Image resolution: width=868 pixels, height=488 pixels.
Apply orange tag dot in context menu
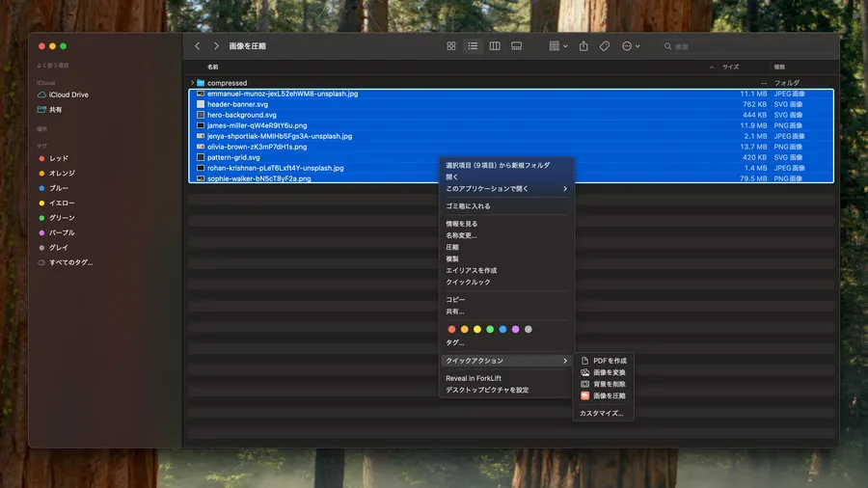(x=465, y=329)
